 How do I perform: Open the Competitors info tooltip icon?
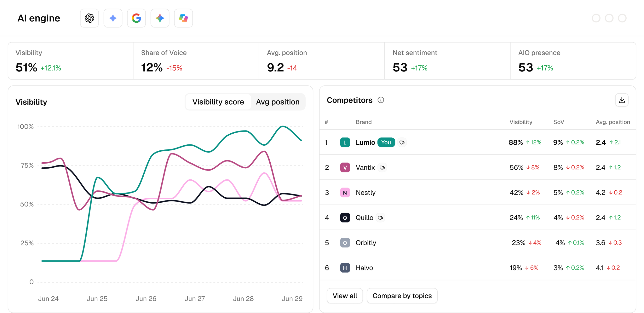(x=381, y=100)
